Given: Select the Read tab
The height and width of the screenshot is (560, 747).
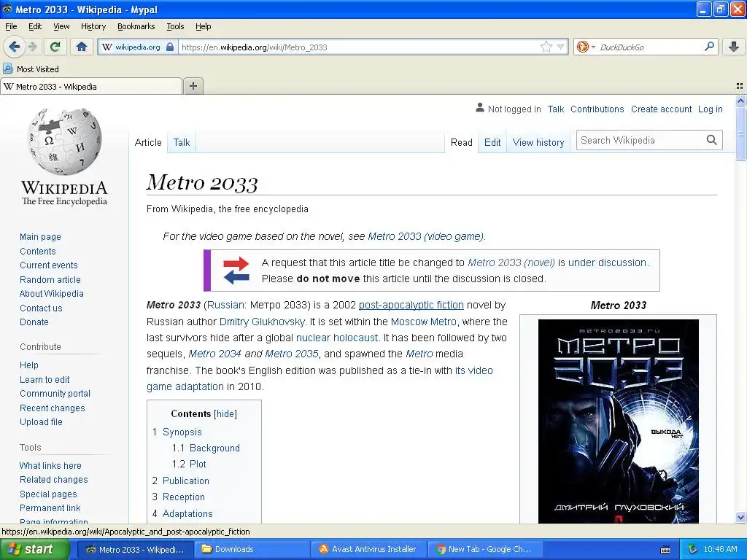Looking at the screenshot, I should pyautogui.click(x=461, y=142).
